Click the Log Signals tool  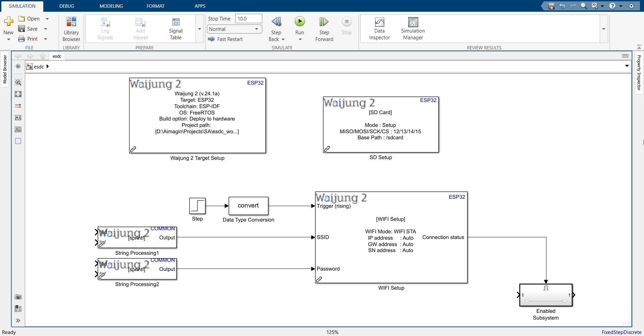[x=105, y=29]
